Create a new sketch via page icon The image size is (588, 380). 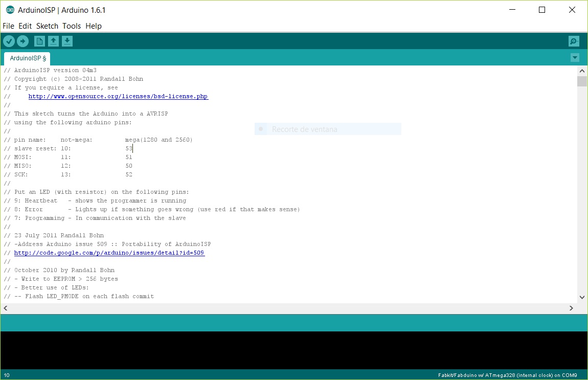tap(39, 41)
